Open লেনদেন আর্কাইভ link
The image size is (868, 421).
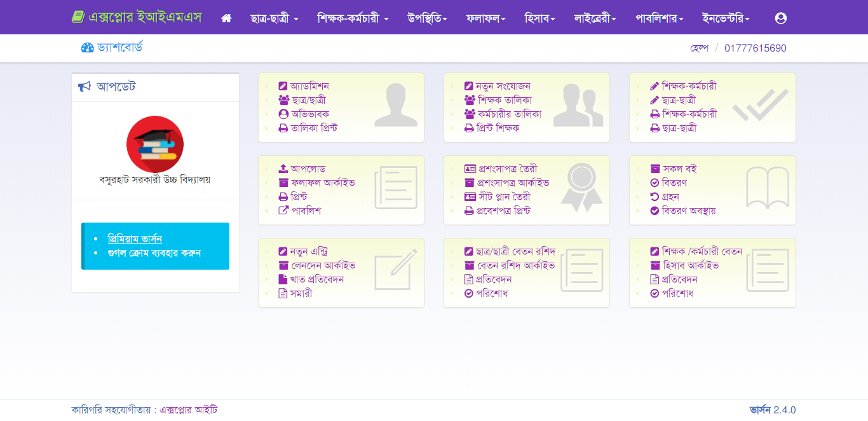(x=323, y=266)
